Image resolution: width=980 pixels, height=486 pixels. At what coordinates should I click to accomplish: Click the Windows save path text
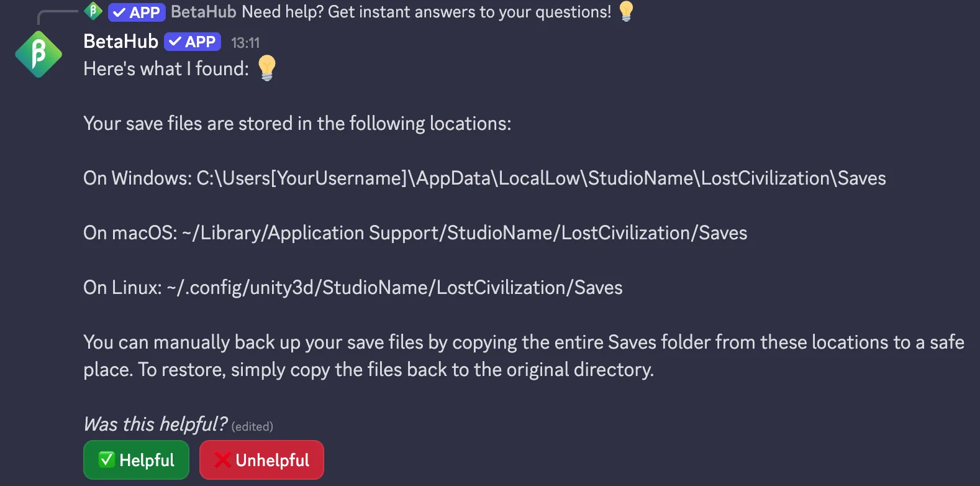[x=540, y=178]
